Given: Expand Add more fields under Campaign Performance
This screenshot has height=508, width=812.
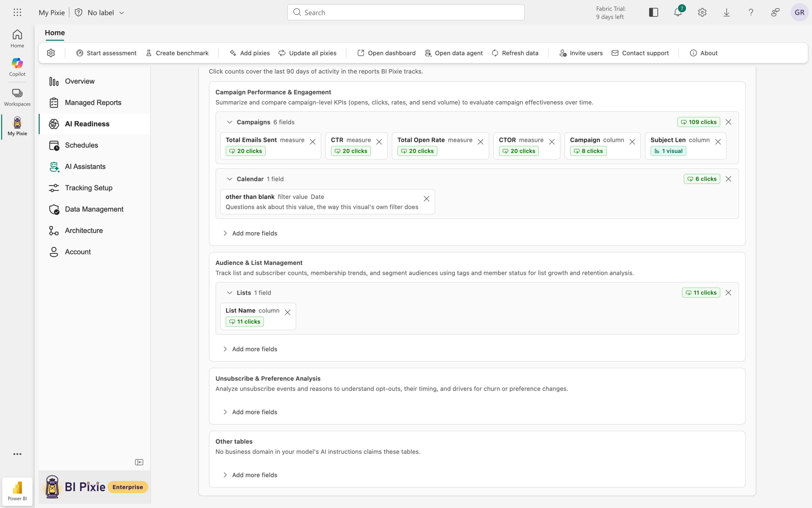Looking at the screenshot, I should pos(250,233).
